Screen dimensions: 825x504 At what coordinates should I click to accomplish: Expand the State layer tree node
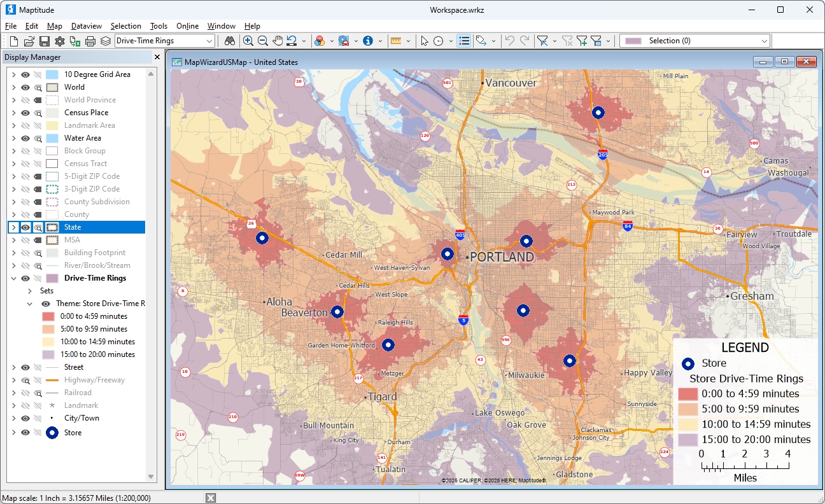pos(13,227)
